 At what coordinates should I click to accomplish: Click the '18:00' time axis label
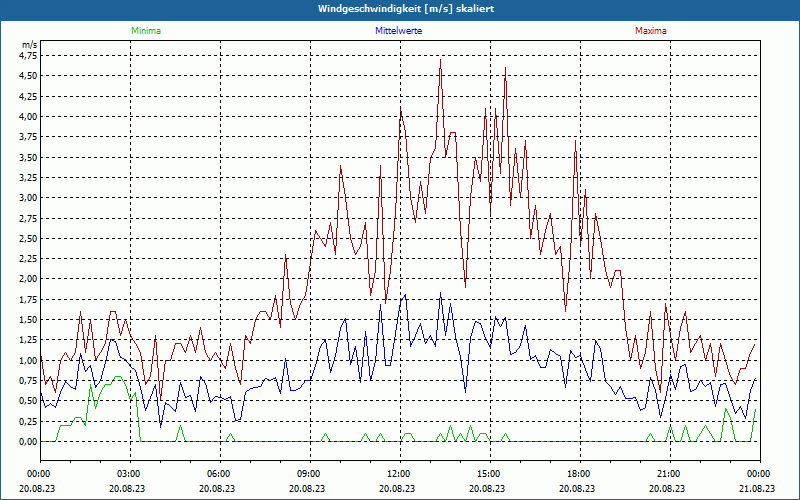click(580, 474)
